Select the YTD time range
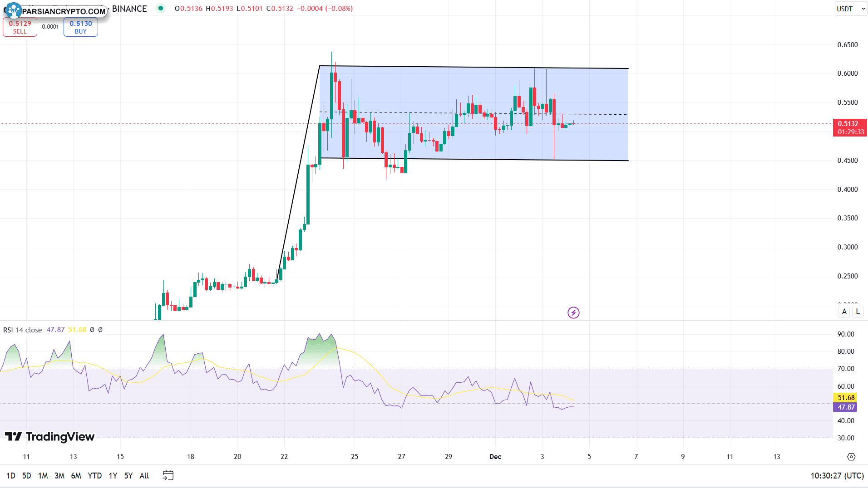Screen dimensions: 868x488 (x=95, y=475)
